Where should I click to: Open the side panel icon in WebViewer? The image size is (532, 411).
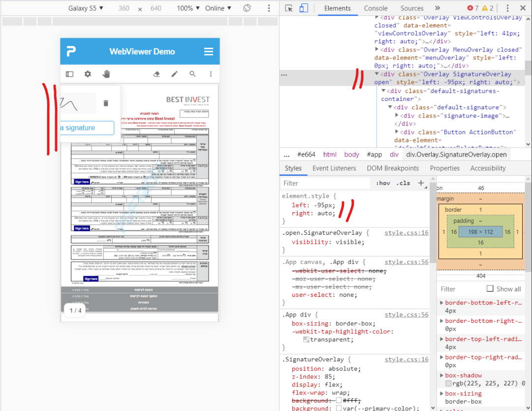[69, 74]
